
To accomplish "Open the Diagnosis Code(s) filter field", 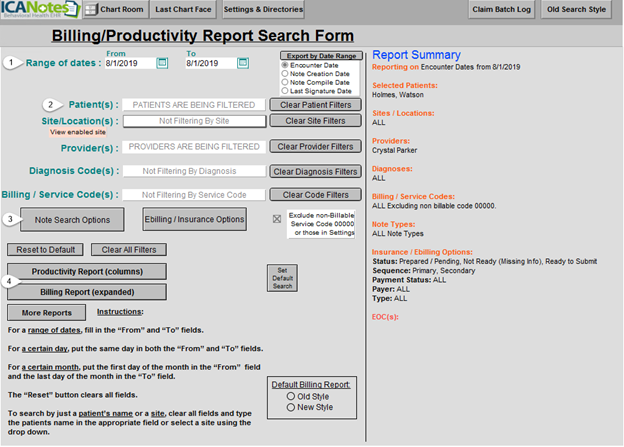I will (194, 171).
